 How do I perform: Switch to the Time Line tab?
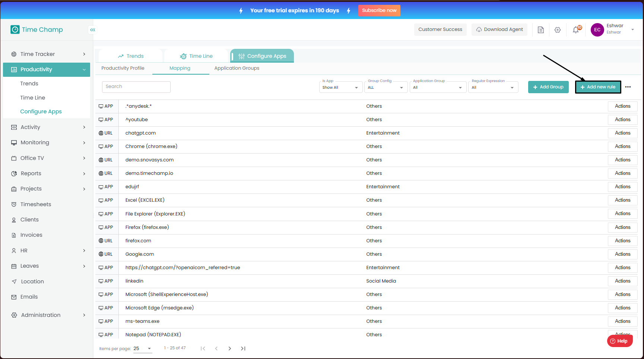point(196,56)
